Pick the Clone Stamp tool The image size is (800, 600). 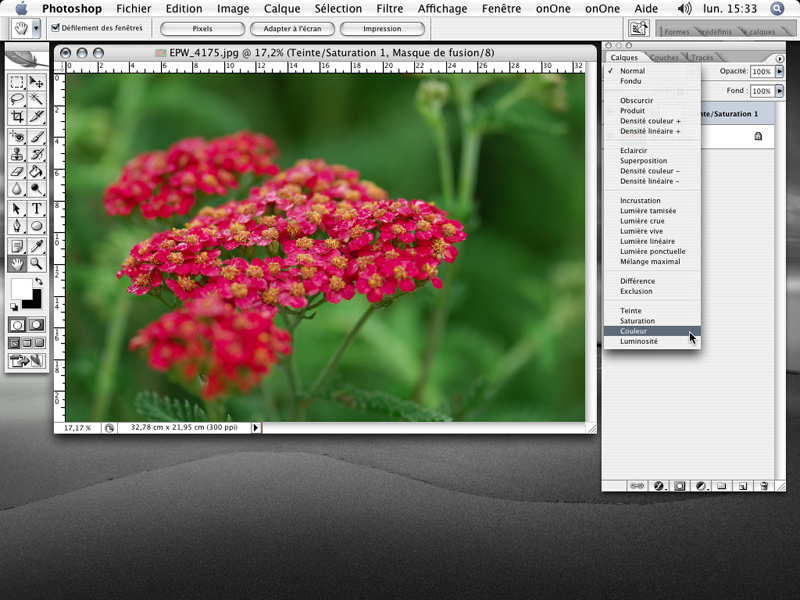click(x=17, y=154)
